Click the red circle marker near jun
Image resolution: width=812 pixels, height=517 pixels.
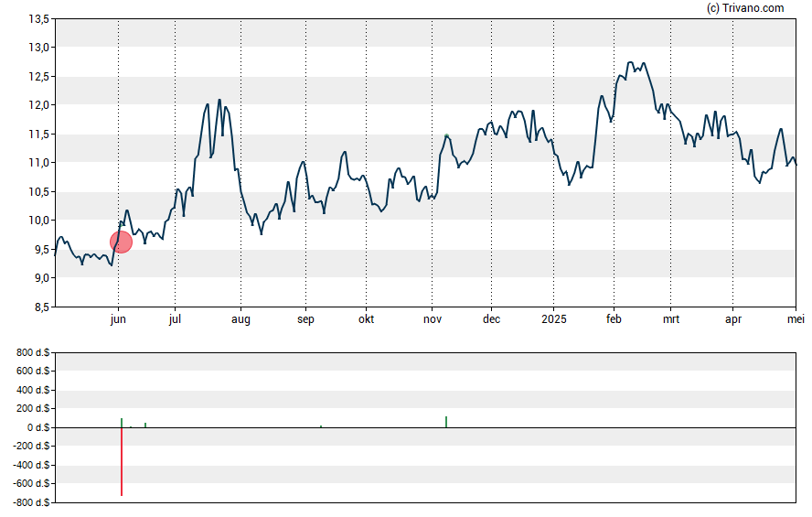122,242
